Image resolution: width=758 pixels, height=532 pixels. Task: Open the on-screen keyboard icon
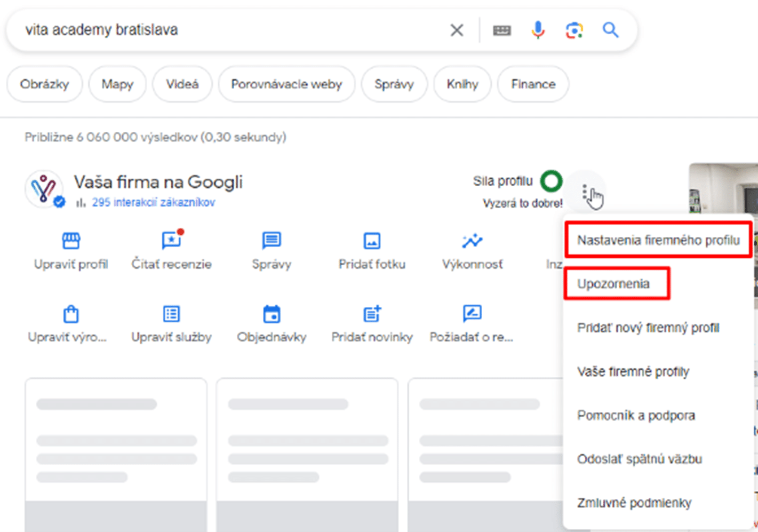[x=501, y=30]
